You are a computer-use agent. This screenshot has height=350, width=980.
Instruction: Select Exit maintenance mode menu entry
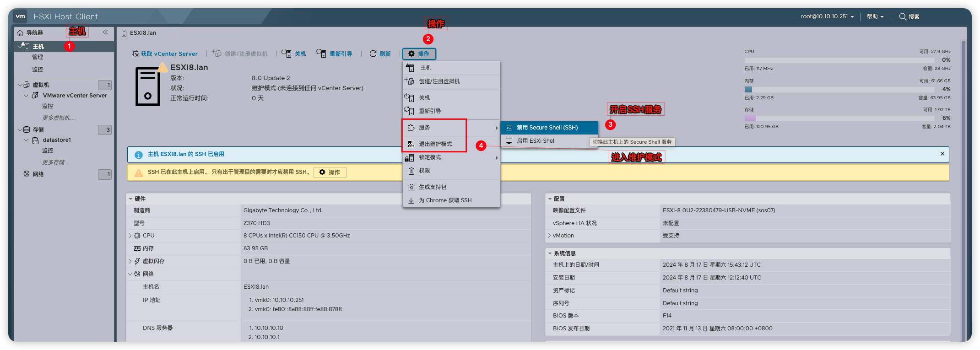pyautogui.click(x=451, y=144)
